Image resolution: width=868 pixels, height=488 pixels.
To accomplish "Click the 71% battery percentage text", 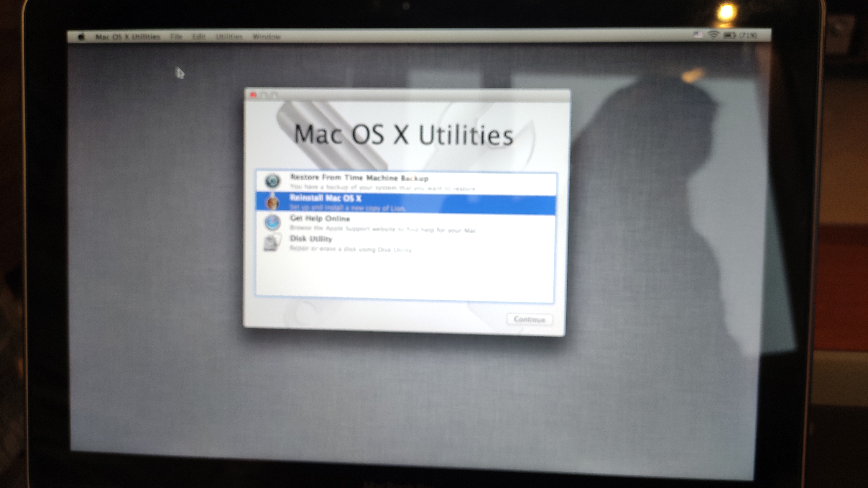I will (748, 35).
